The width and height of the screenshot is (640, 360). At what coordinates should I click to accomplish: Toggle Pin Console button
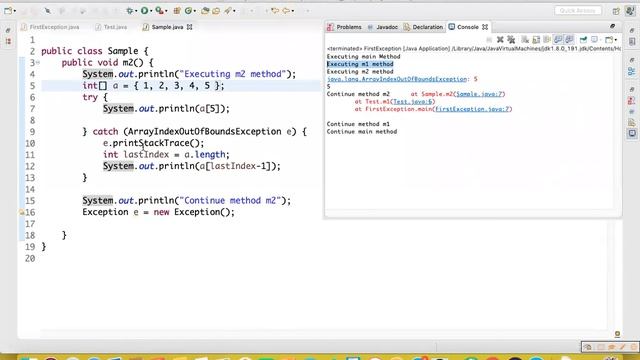584,40
